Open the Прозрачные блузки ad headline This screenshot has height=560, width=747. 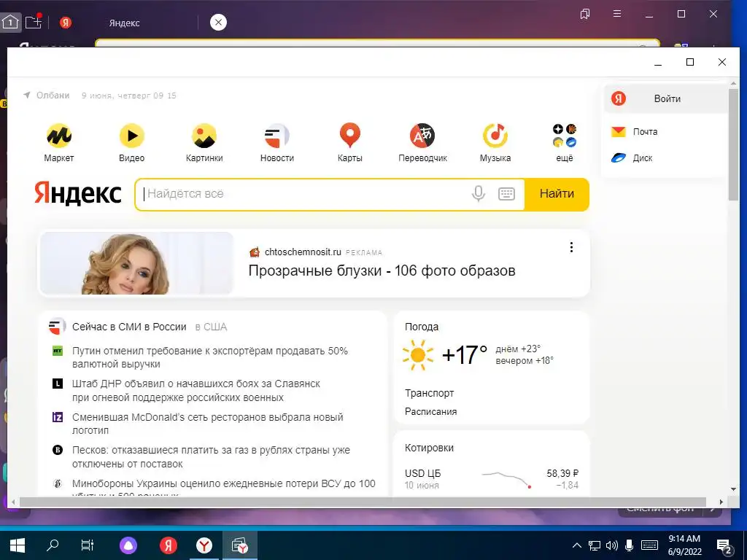click(x=382, y=271)
